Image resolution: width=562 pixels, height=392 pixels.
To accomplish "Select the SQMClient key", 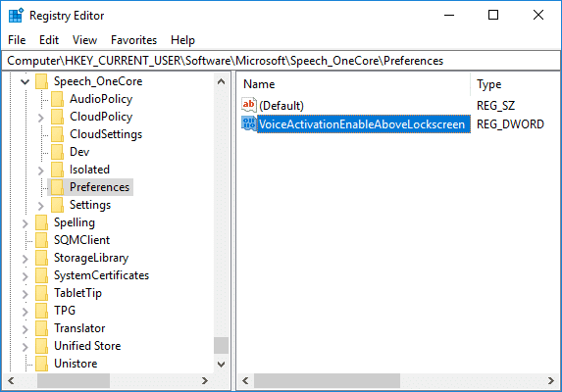I will point(81,240).
